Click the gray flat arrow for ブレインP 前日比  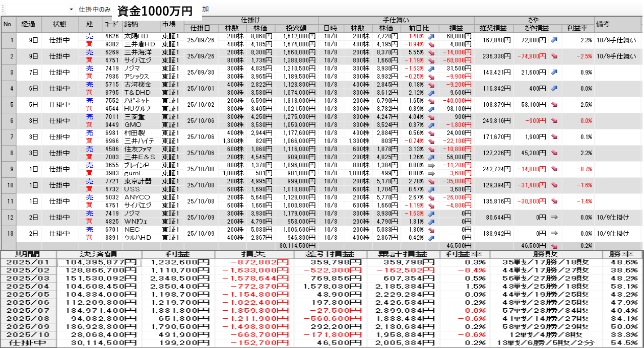(x=431, y=165)
